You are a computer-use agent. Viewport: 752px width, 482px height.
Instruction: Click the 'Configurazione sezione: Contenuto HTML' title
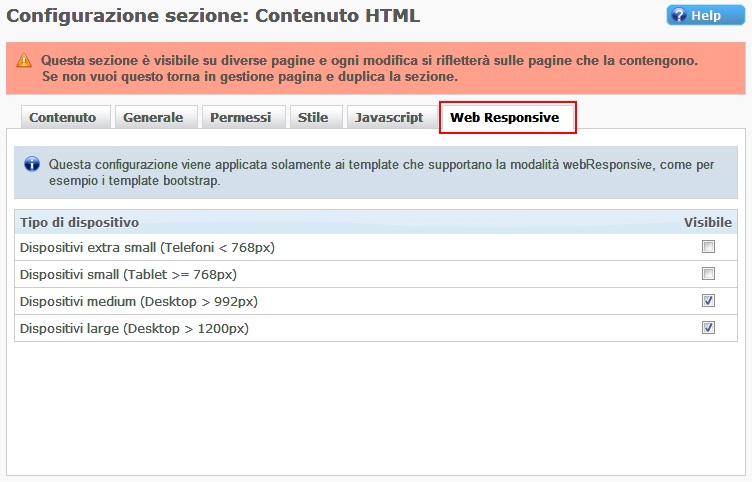(x=214, y=16)
